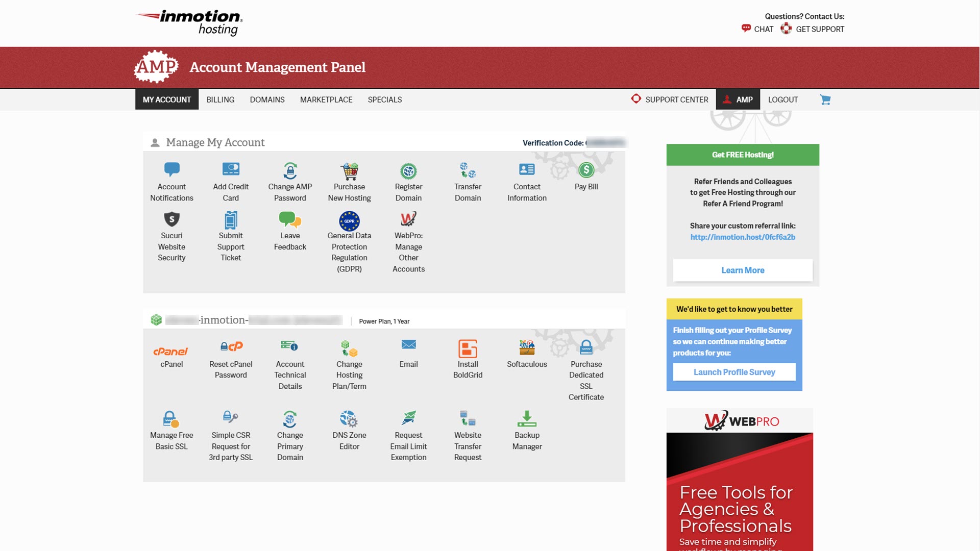Click the referral link http://inmotion.host/0fcf6a2b
Screen dimensions: 980x551
tap(743, 237)
